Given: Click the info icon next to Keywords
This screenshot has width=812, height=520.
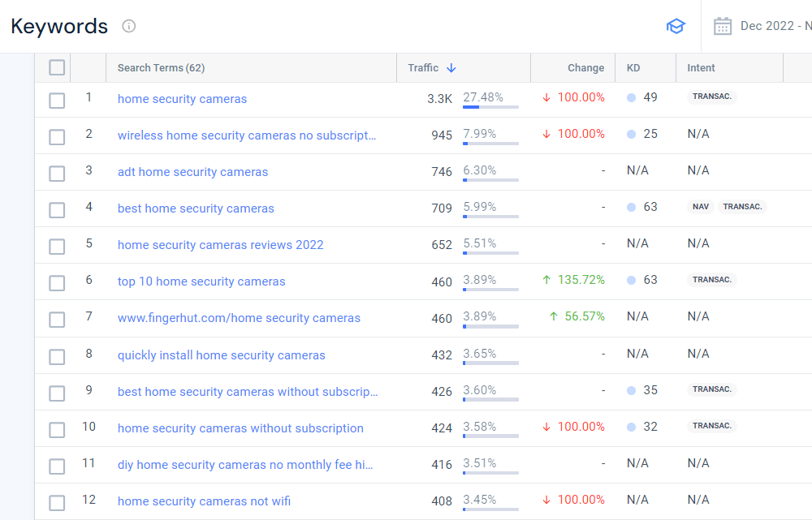Looking at the screenshot, I should point(129,26).
